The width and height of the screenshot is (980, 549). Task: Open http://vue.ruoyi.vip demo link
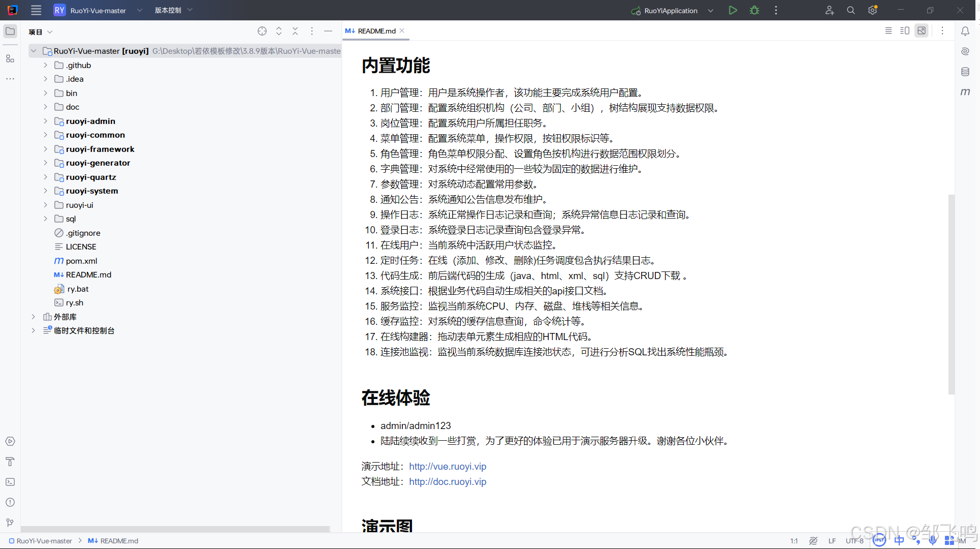pyautogui.click(x=448, y=466)
